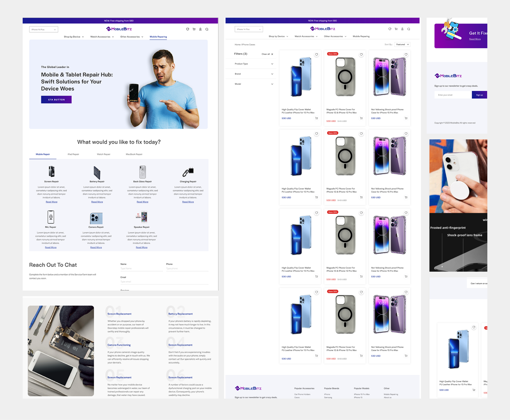The height and width of the screenshot is (420, 510).
Task: Click the Sign up newsletter button
Action: (x=479, y=95)
